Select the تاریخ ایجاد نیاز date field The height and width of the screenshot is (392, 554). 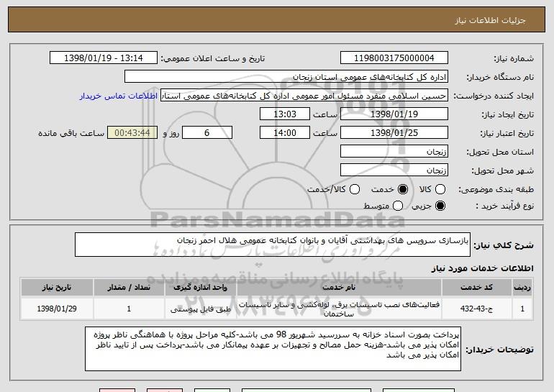(x=394, y=114)
